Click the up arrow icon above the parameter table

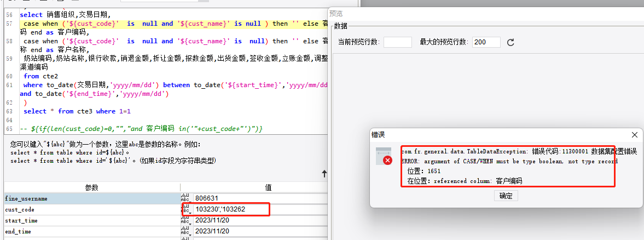click(324, 174)
